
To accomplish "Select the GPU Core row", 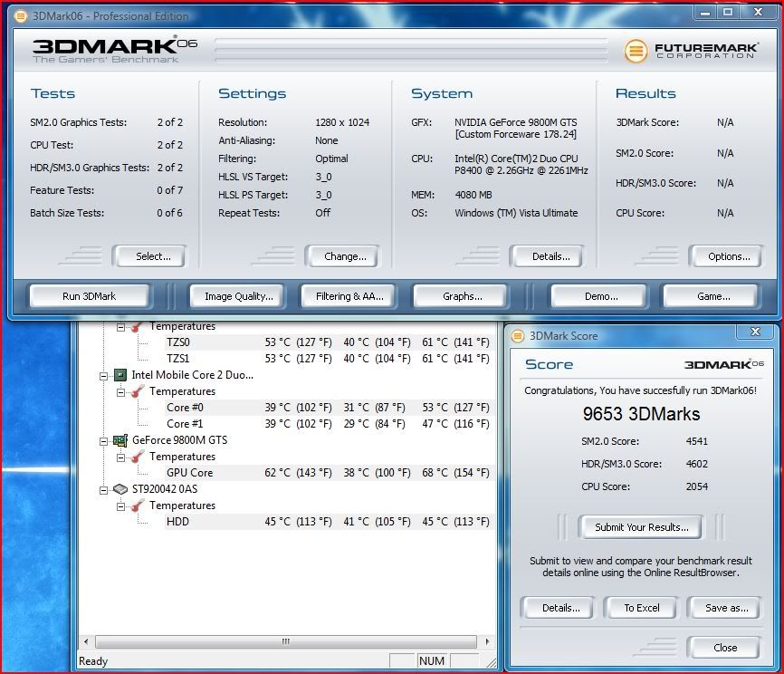I will coord(329,472).
